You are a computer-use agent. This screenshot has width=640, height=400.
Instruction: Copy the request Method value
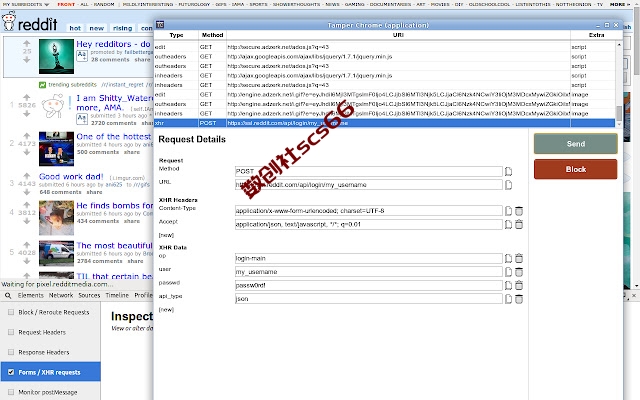[508, 171]
